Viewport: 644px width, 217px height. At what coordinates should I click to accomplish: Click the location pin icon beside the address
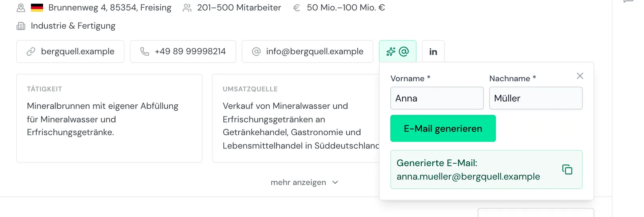(x=21, y=7)
